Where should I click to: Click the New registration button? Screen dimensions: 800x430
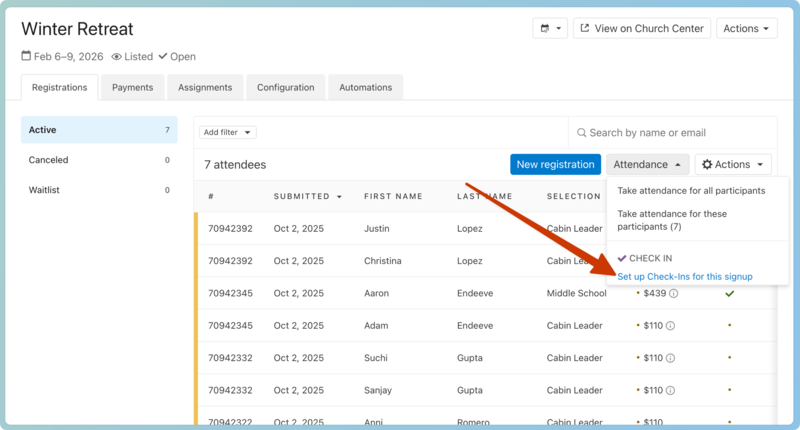click(x=554, y=165)
